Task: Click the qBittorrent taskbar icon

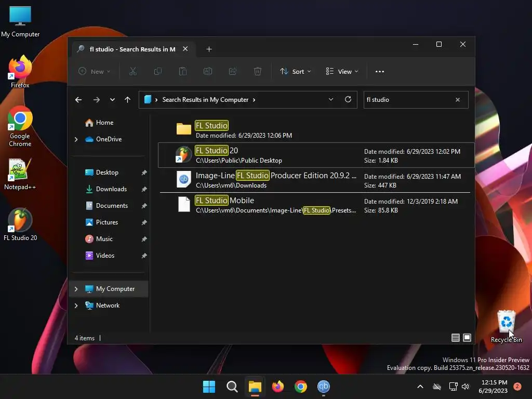Action: 324,387
